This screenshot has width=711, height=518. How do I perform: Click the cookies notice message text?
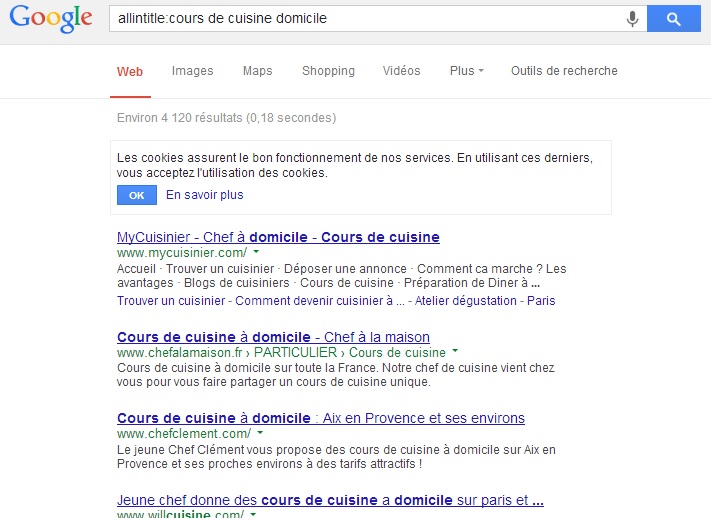(355, 165)
